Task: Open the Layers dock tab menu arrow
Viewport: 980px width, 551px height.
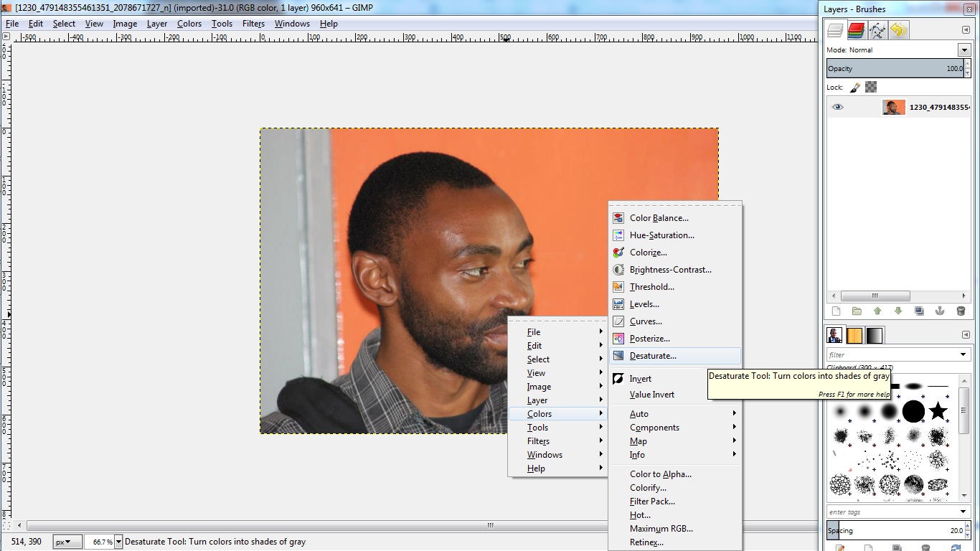Action: (966, 30)
